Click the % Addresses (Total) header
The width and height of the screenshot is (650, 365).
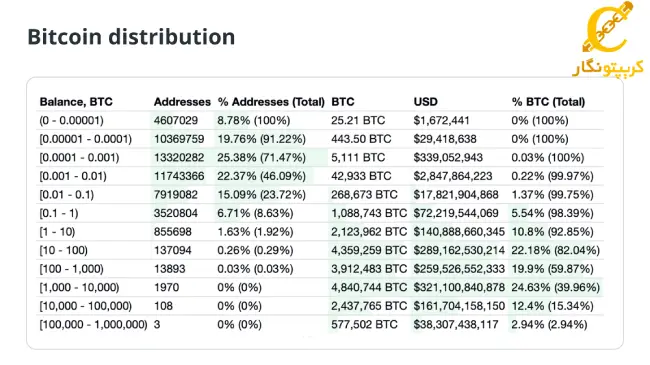(x=271, y=102)
